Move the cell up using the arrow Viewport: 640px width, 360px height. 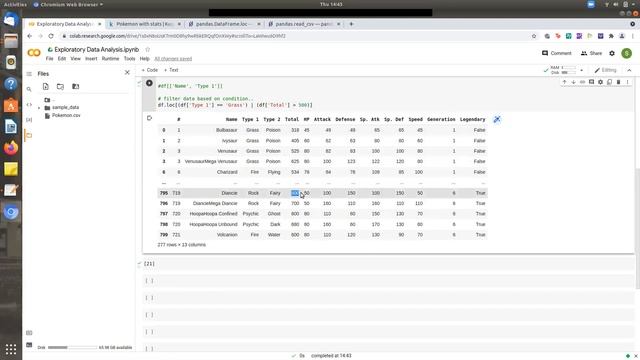coord(564,82)
